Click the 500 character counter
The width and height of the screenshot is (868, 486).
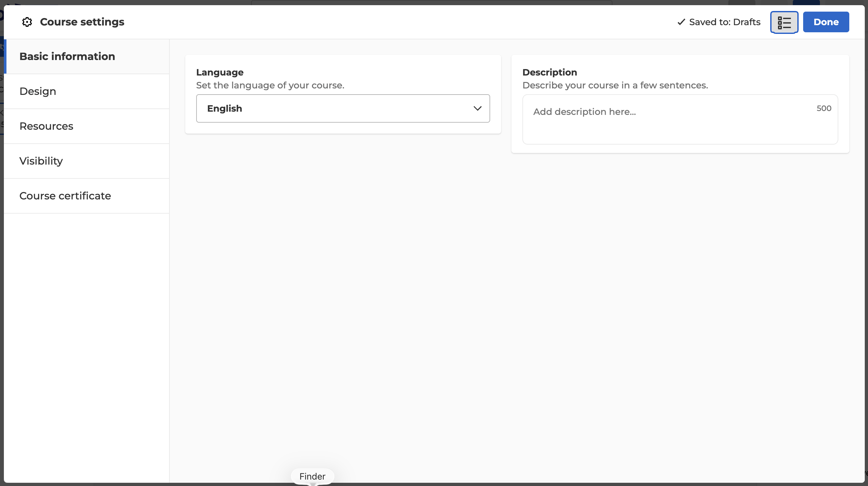click(824, 108)
